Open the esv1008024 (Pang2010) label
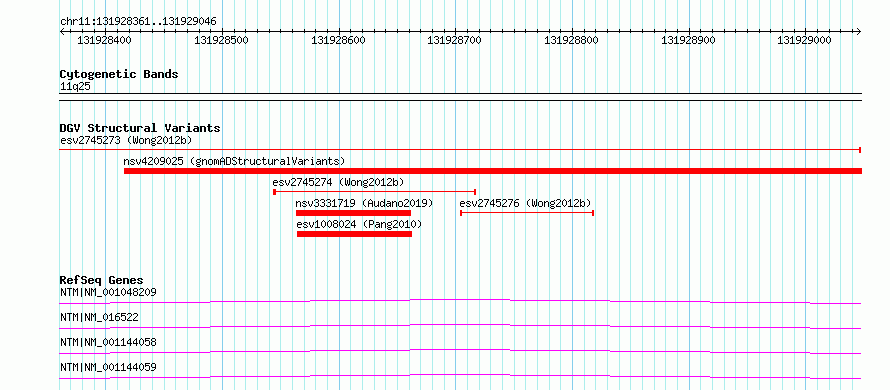890x390 pixels. click(359, 224)
